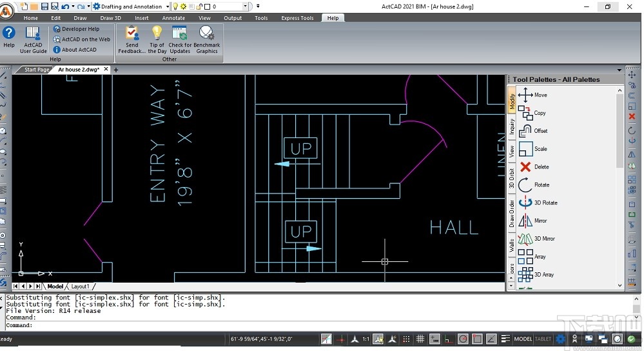Open the ActCAD User Guide
Image resolution: width=644 pixels, height=351 pixels.
point(33,39)
